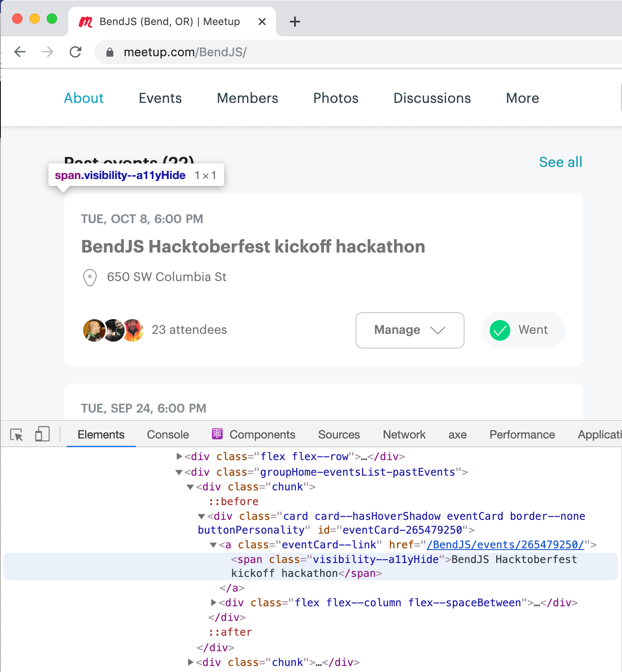Click the back navigation arrow

(x=19, y=51)
